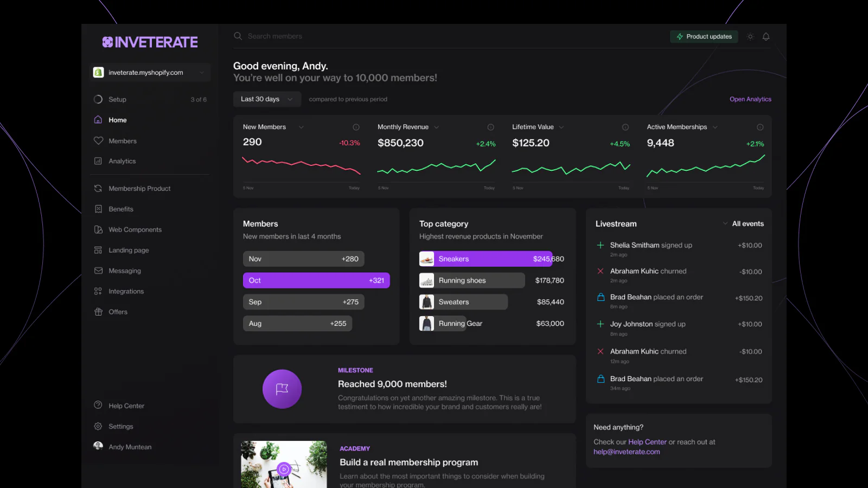The width and height of the screenshot is (868, 488).
Task: Click the 3 of 6 setup progress
Action: (x=199, y=100)
